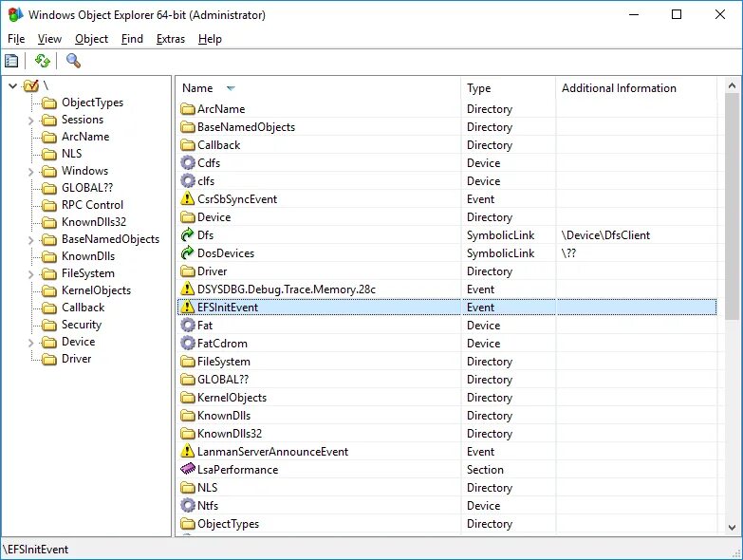This screenshot has height=560, width=743.
Task: Click the DosDevices symbolic link arrow icon
Action: tap(188, 253)
